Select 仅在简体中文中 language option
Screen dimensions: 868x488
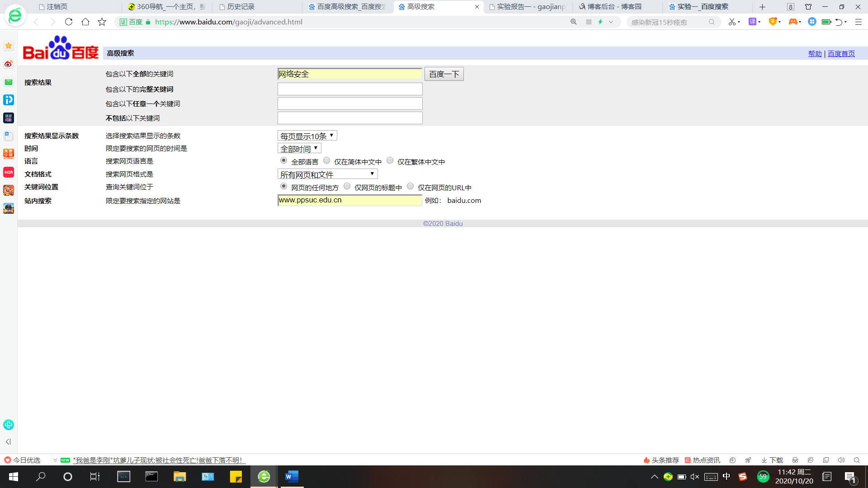[327, 160]
